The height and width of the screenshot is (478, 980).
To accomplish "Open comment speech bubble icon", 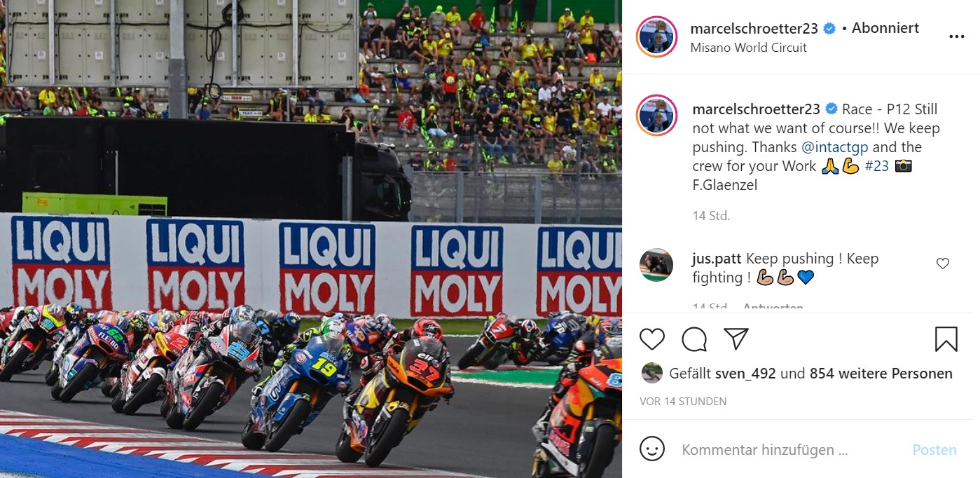I will [x=694, y=339].
